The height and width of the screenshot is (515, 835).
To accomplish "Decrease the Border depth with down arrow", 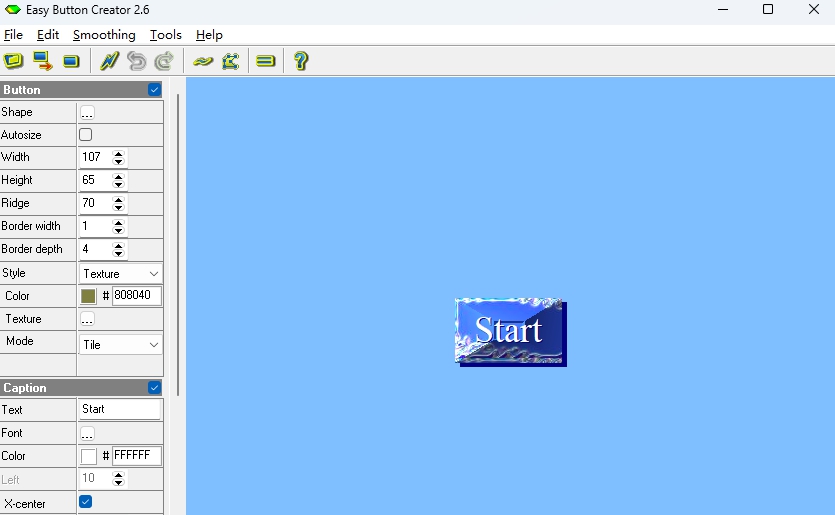I will click(118, 253).
